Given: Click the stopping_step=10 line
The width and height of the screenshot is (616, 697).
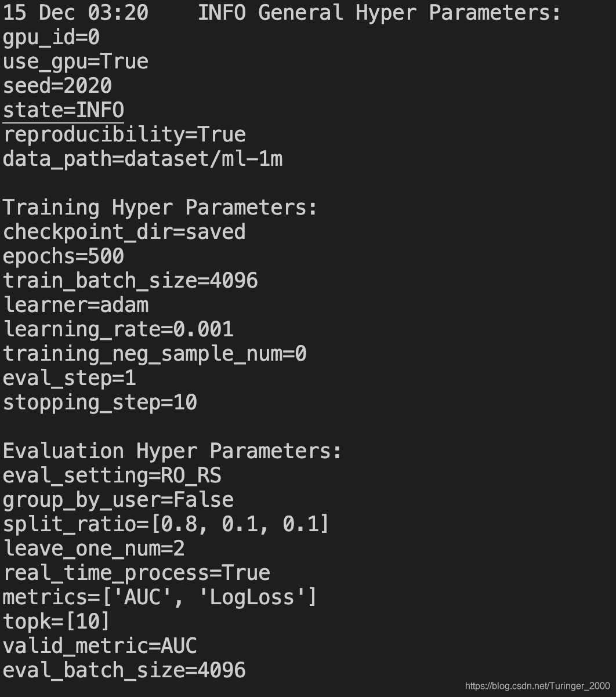Looking at the screenshot, I should click(100, 402).
